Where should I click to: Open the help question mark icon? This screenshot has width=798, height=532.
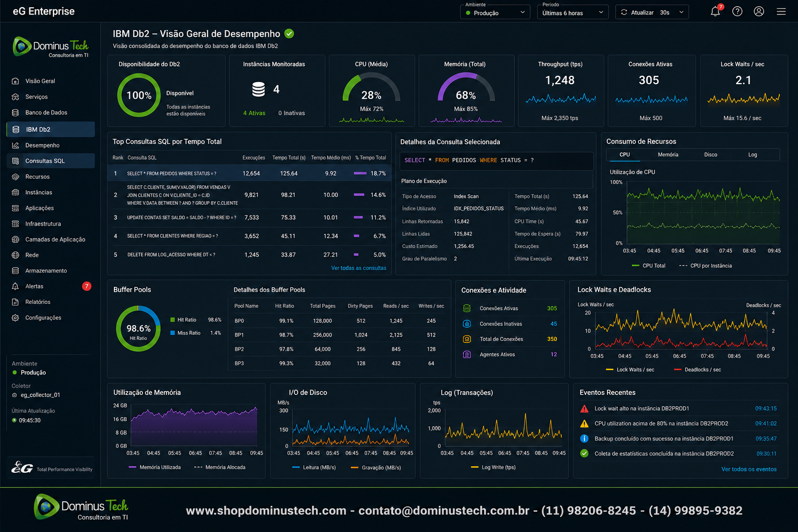[x=737, y=11]
